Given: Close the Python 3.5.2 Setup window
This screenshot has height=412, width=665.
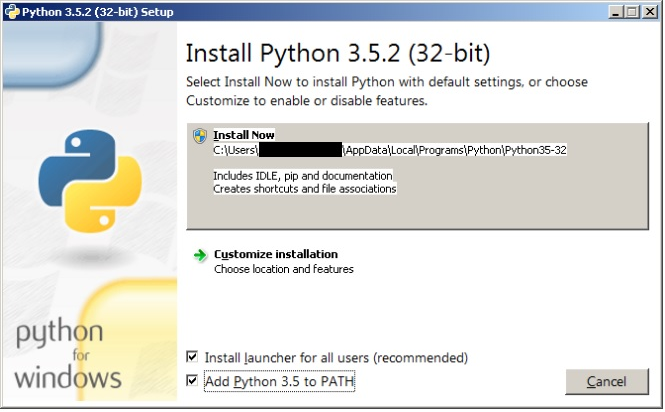Looking at the screenshot, I should (x=648, y=11).
